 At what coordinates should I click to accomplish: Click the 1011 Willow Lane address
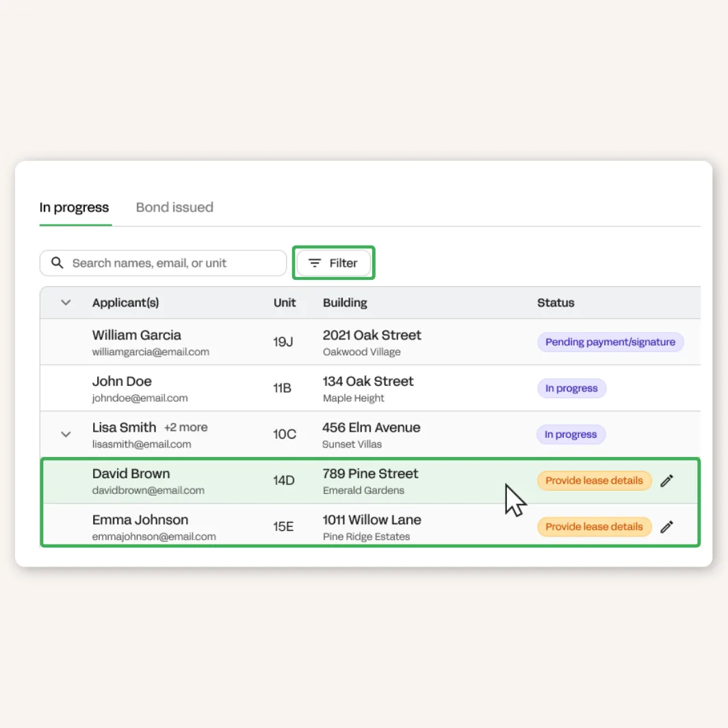(372, 519)
